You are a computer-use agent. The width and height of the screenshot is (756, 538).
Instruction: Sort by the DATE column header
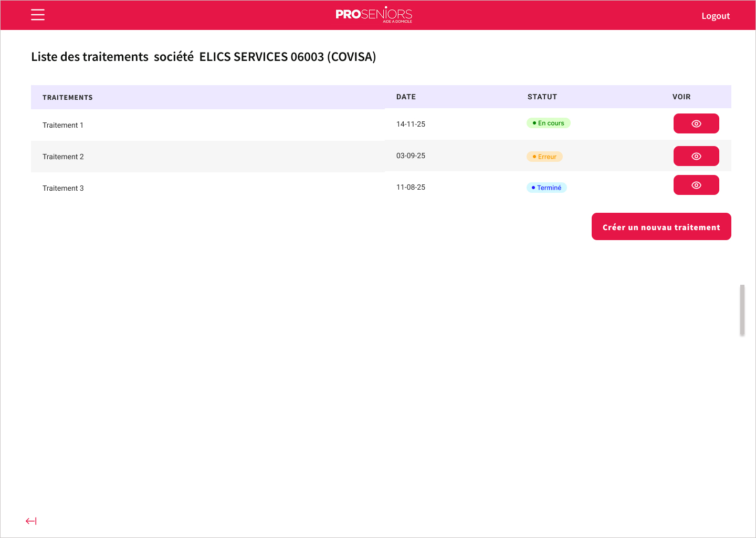point(406,97)
